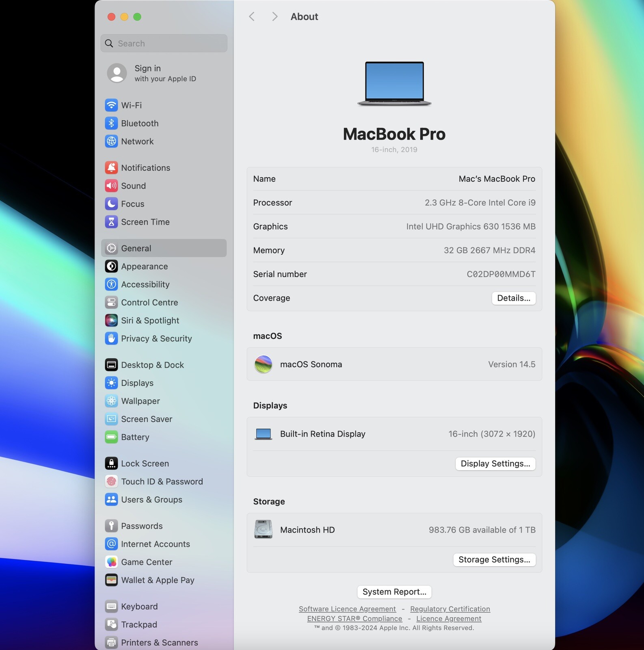Select the Game Center icon
This screenshot has width=644, height=650.
[111, 562]
